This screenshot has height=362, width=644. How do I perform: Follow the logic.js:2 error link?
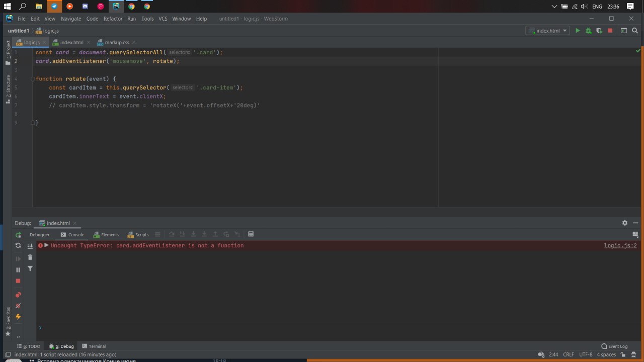click(x=620, y=246)
